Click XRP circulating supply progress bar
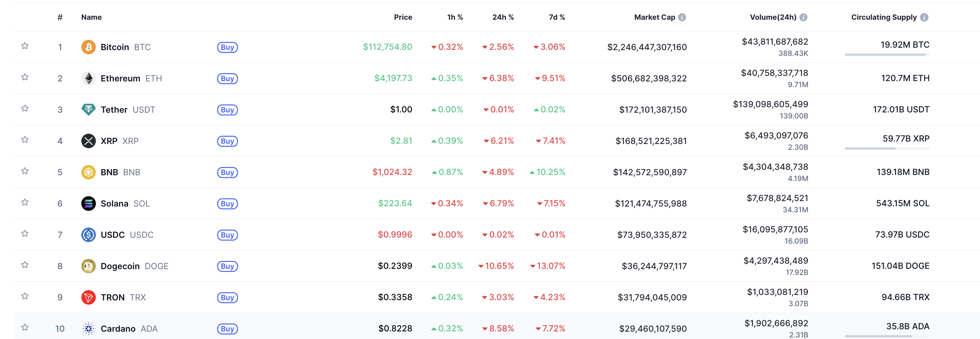Viewport: 980px width, 339px height. [887, 149]
